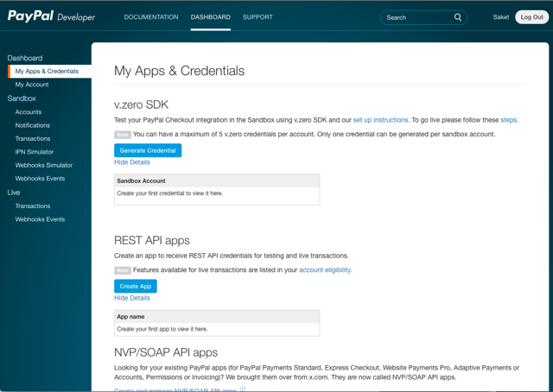Click the Dashboard sidebar heading
The image size is (553, 392).
[25, 58]
